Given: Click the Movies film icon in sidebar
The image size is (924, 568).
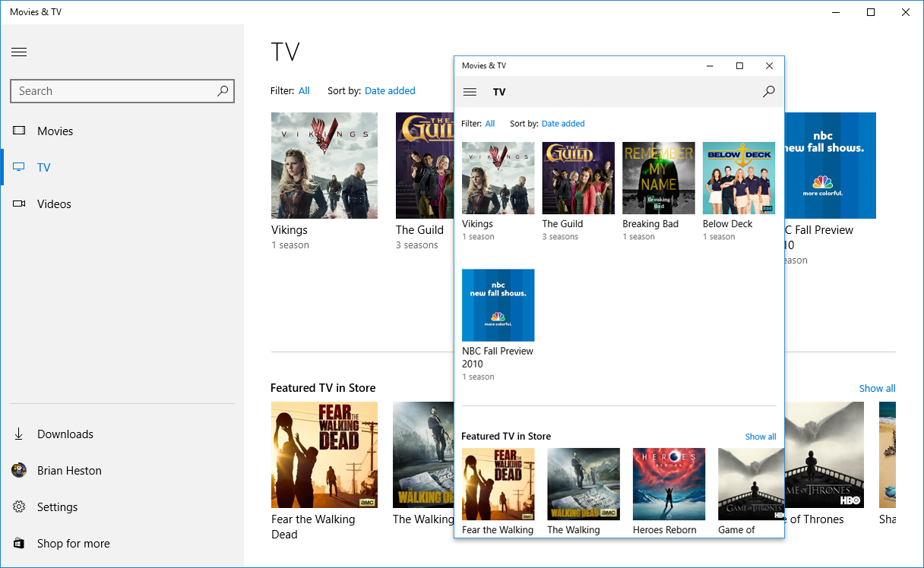Looking at the screenshot, I should coord(19,131).
